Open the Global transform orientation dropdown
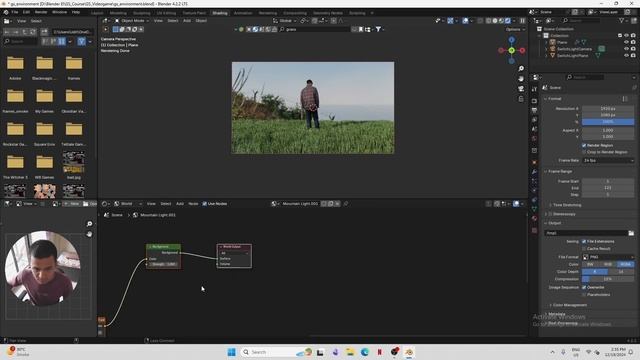 285,21
